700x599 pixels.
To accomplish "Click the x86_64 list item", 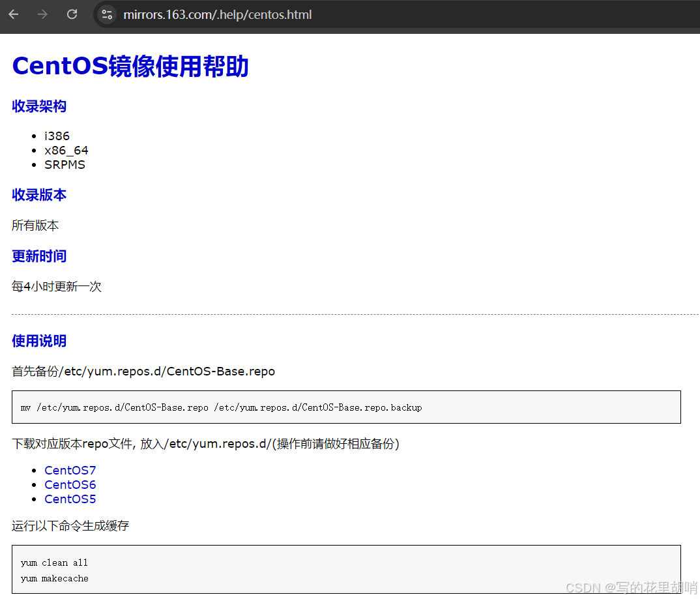I will click(66, 150).
